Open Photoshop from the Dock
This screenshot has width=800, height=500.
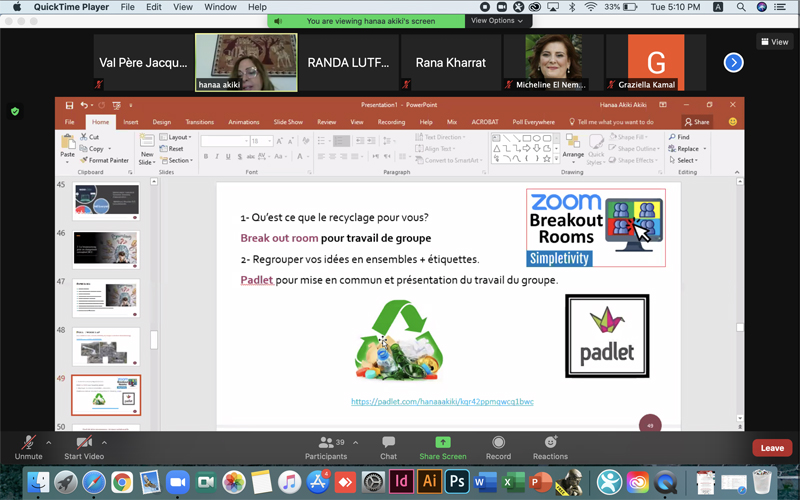click(457, 482)
